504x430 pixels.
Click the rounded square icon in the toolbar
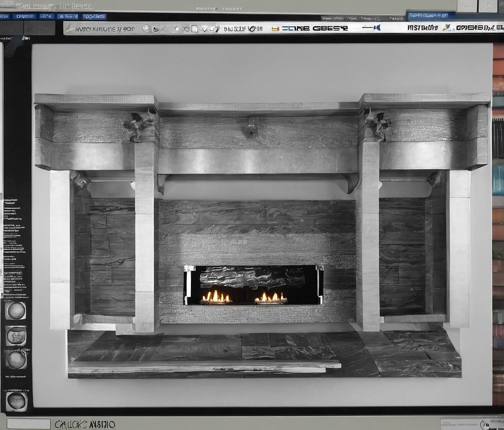(195, 29)
